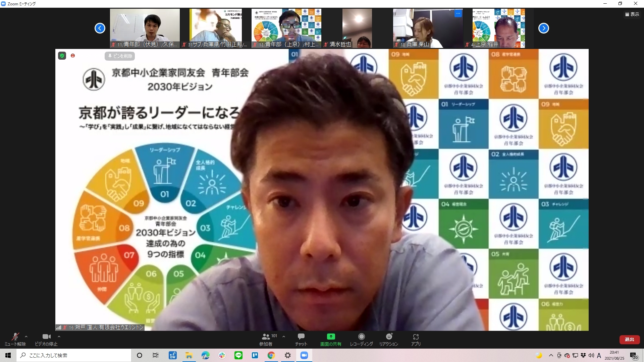
Task: Show next participants with right arrow
Action: coord(544,28)
